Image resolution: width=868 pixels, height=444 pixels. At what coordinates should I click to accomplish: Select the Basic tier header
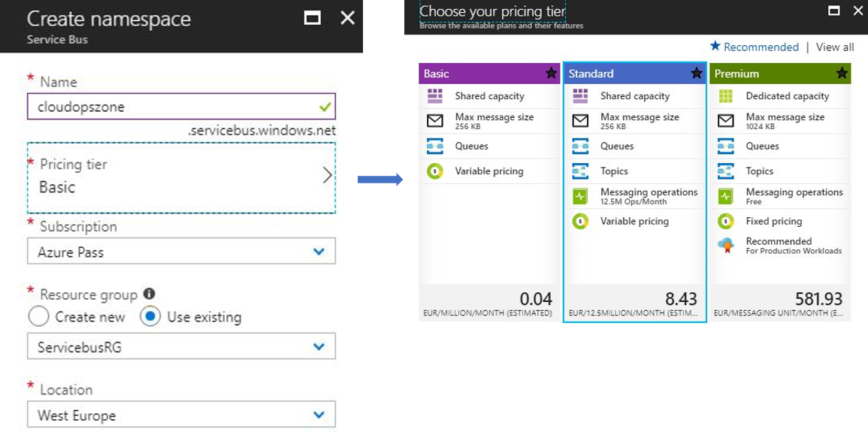click(x=489, y=73)
